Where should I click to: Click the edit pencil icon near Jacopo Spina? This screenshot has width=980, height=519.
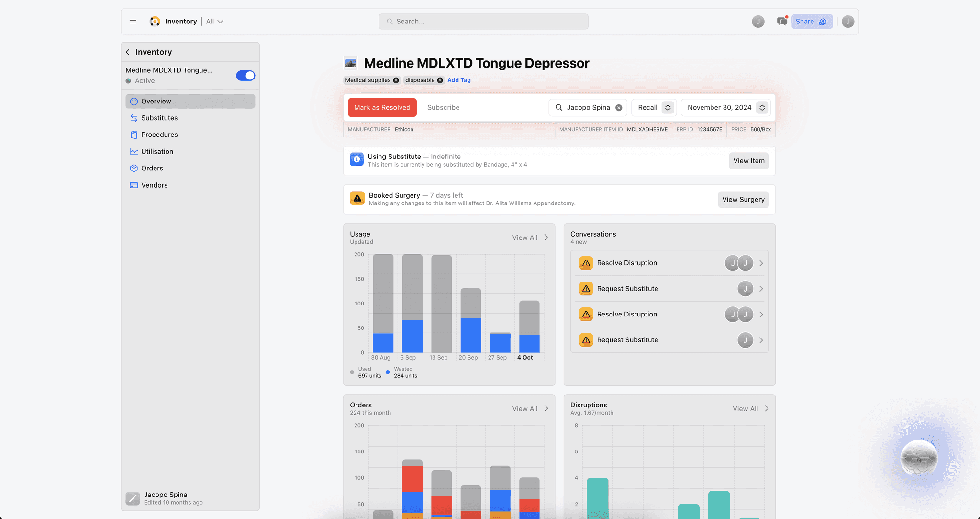(133, 498)
